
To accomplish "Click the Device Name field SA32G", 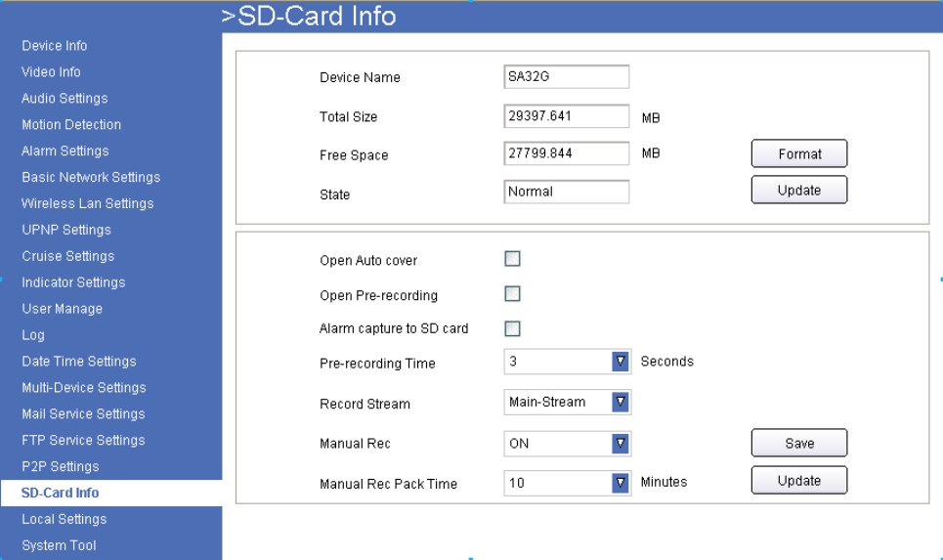I will (567, 77).
